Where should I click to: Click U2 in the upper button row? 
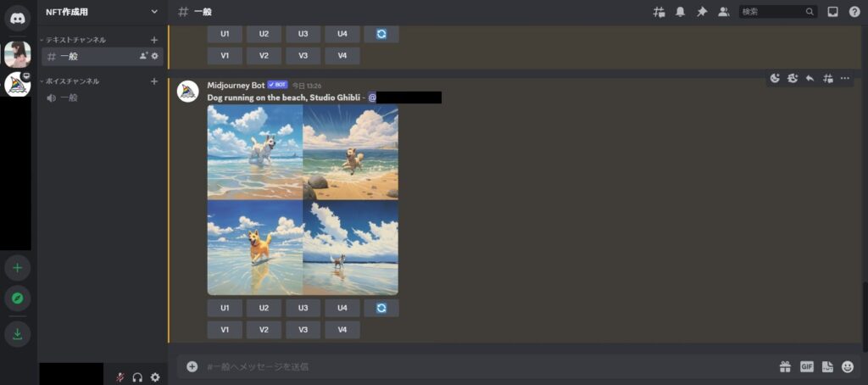point(264,34)
